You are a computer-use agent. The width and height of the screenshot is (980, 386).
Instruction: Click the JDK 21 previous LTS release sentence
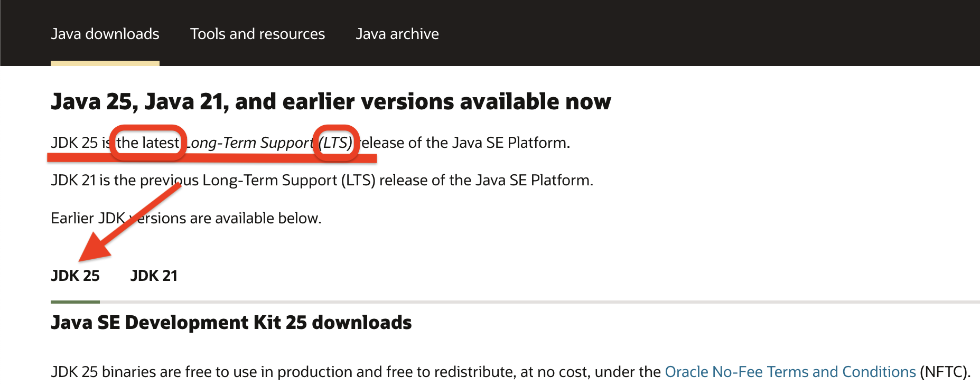pyautogui.click(x=322, y=180)
